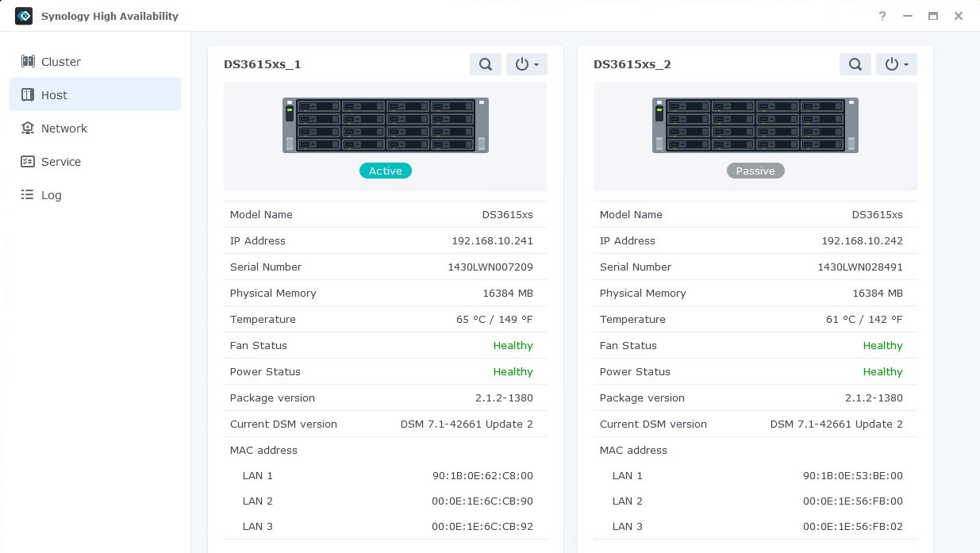Click the Synology High Availability app logo
Screen dimensions: 980x553
[24, 16]
